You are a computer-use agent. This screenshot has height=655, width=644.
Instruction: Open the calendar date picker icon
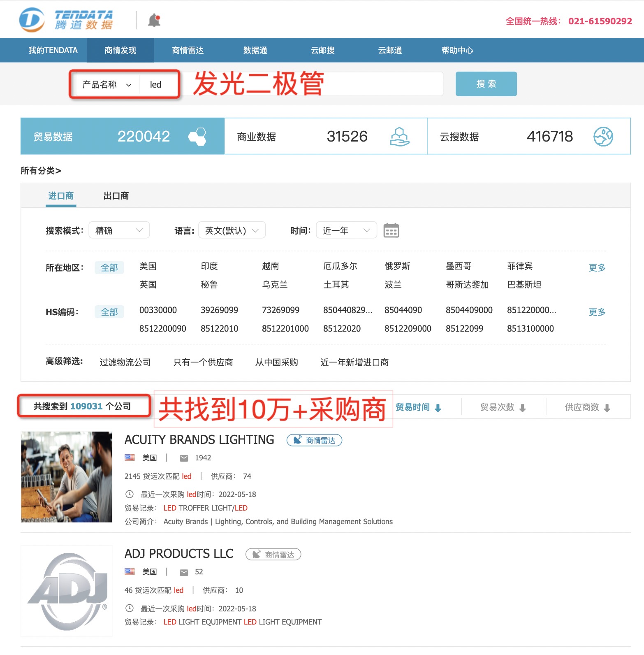click(x=391, y=230)
